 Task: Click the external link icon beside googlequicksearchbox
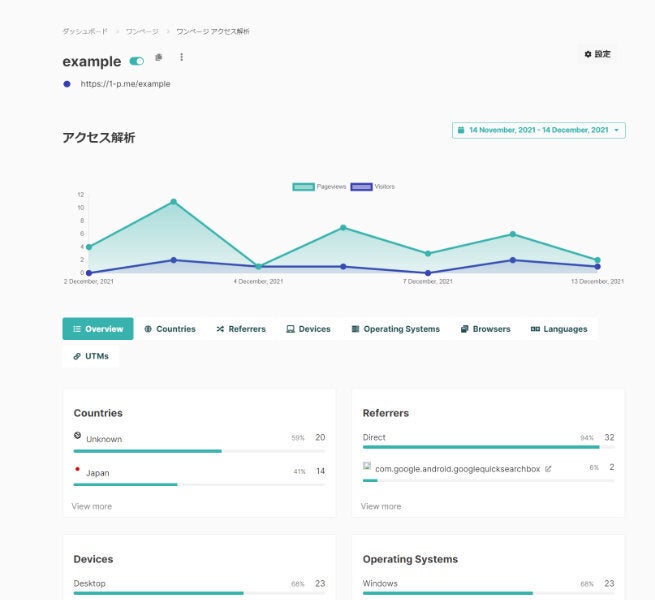tap(548, 468)
